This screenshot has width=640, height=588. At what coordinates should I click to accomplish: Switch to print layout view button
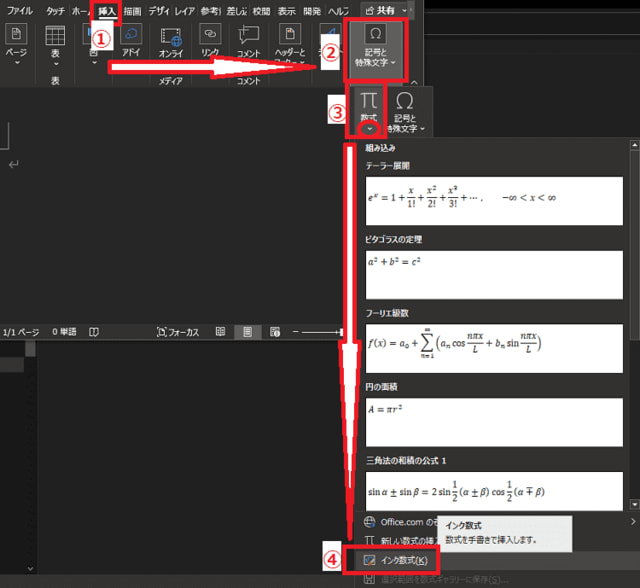point(246,332)
